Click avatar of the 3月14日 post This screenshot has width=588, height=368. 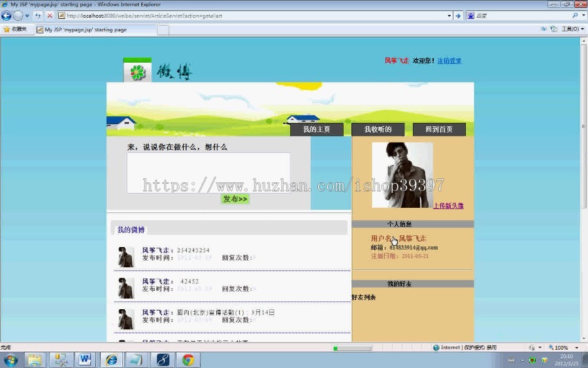coord(126,319)
